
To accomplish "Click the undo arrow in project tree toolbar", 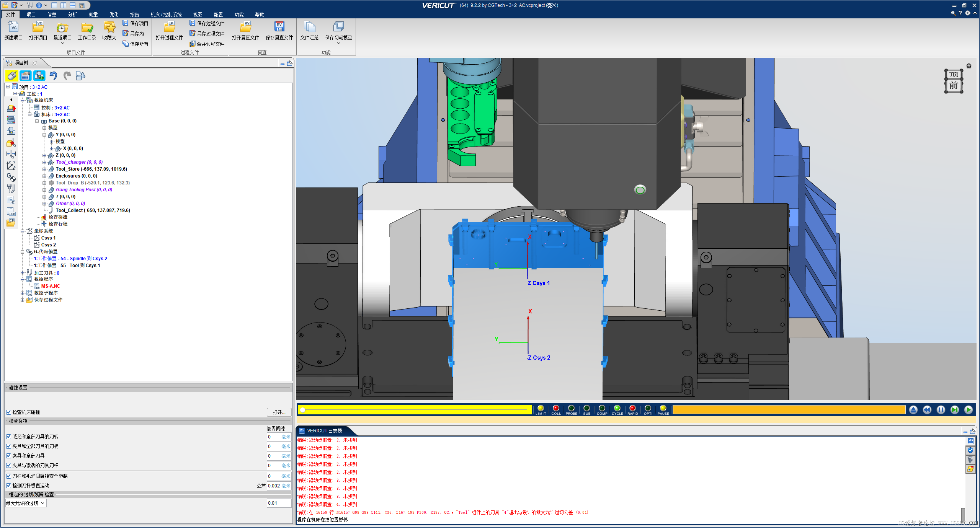I will 53,76.
